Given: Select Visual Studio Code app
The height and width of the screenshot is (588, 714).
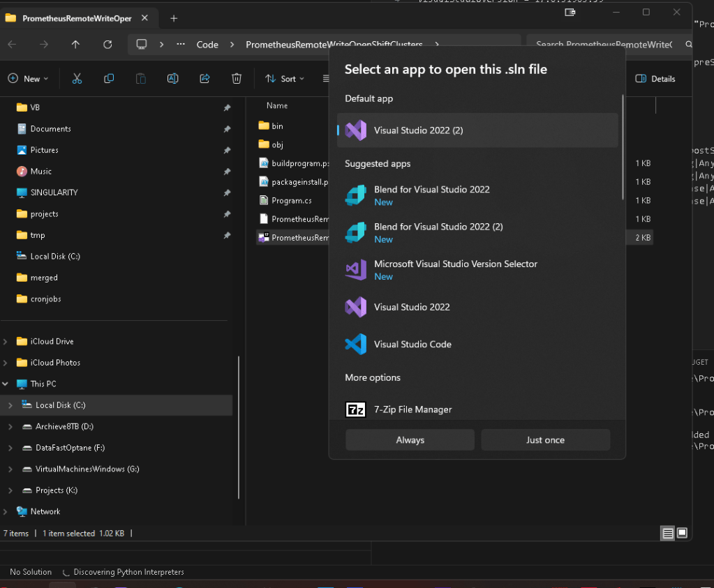Looking at the screenshot, I should click(477, 345).
